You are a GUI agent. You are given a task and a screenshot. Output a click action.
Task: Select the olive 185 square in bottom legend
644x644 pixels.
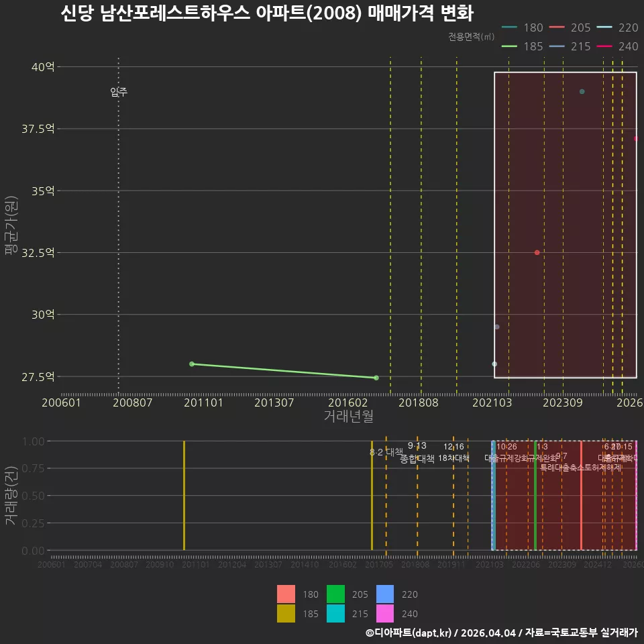286,613
